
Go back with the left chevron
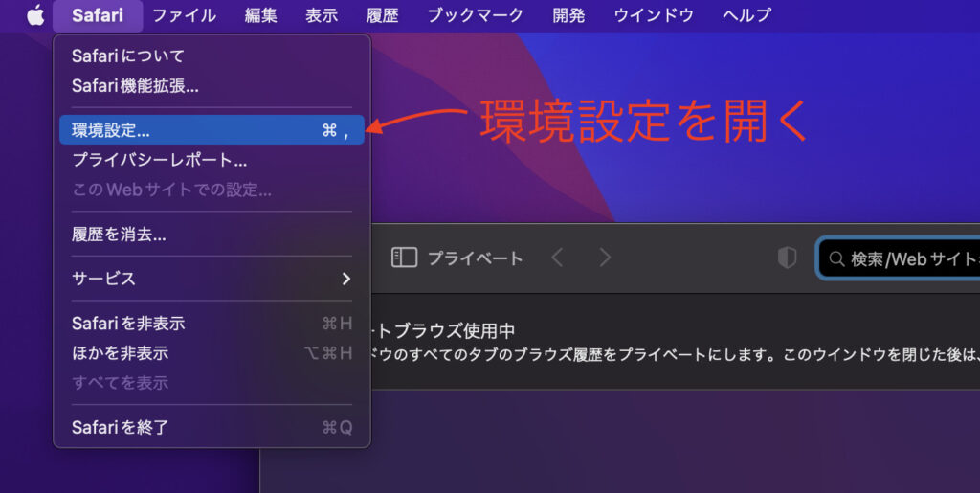557,258
